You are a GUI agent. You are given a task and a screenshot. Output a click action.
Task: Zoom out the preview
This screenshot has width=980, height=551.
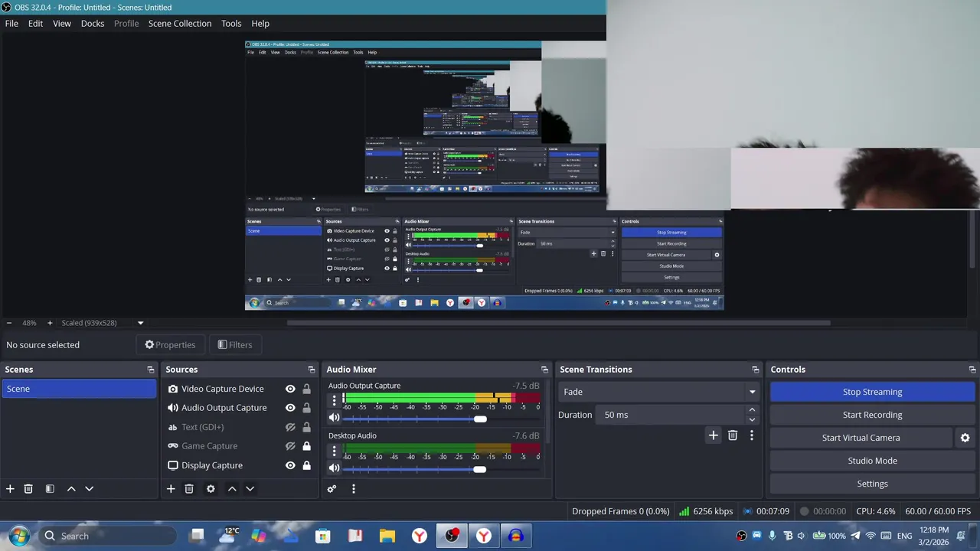point(9,323)
